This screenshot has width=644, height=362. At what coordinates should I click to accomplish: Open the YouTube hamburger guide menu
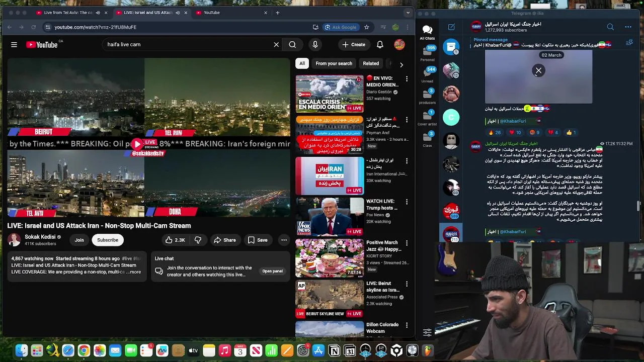click(x=14, y=45)
